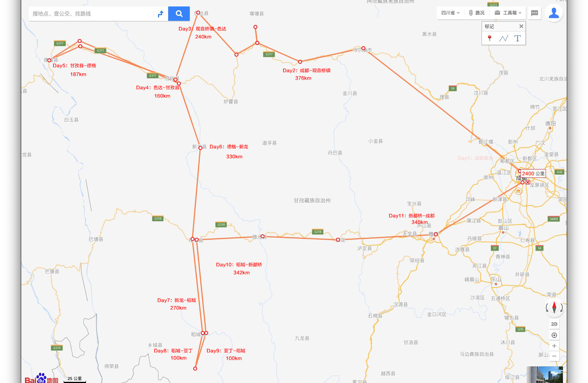Image resolution: width=588 pixels, height=383 pixels.
Task: Zoom out with the minus button
Action: 554,356
